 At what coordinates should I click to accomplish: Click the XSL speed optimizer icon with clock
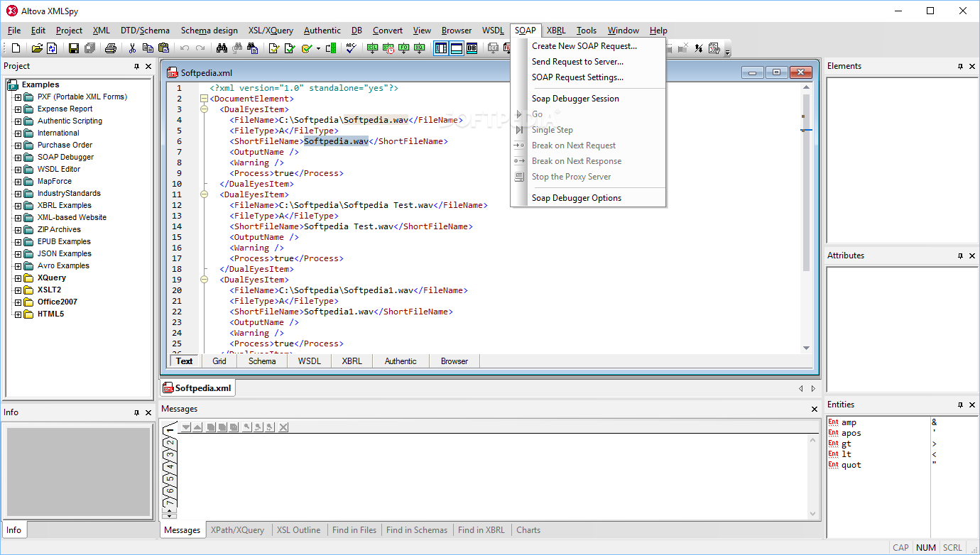pos(388,48)
